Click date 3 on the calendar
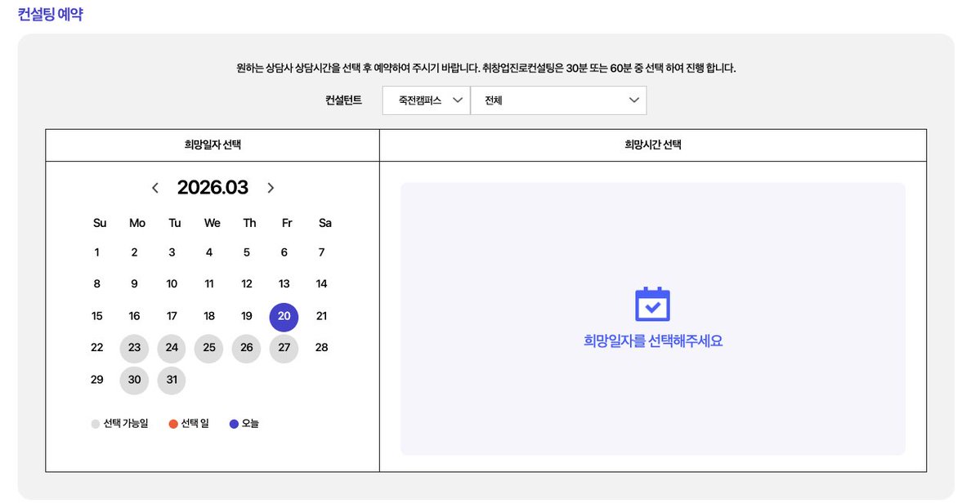 (x=172, y=253)
